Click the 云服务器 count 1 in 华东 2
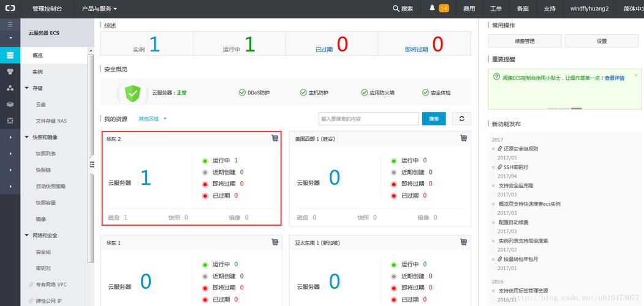This screenshot has height=306, width=644. point(146,178)
